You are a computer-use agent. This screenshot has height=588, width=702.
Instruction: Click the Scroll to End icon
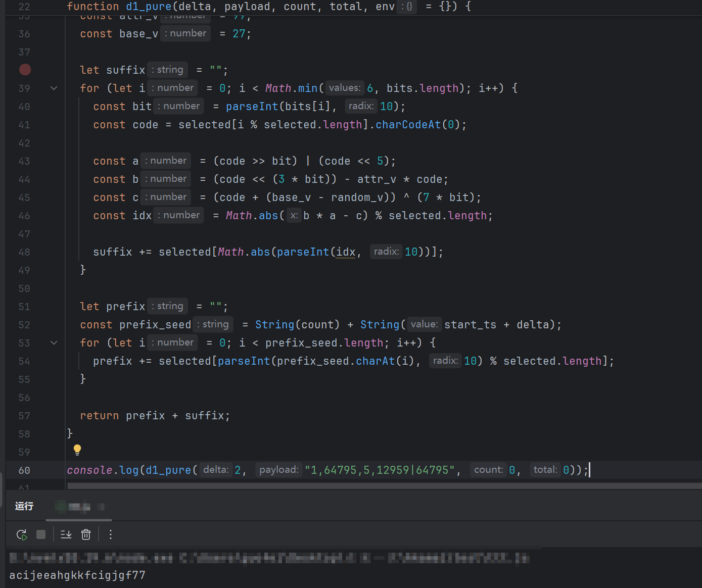click(x=66, y=534)
